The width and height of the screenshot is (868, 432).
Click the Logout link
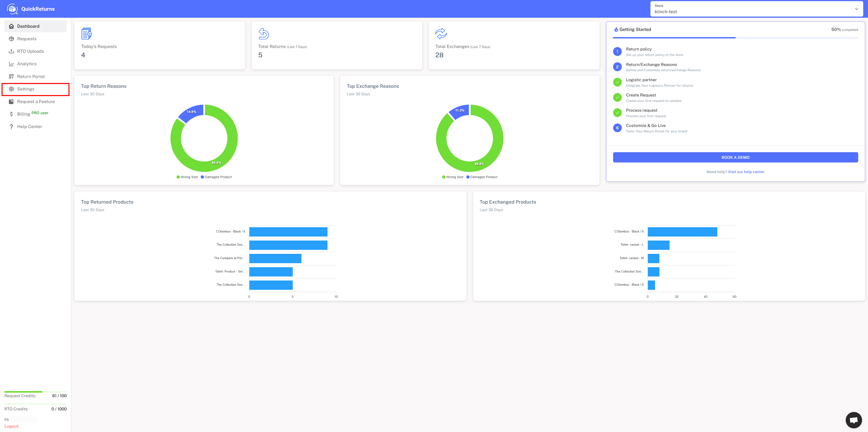pos(11,426)
